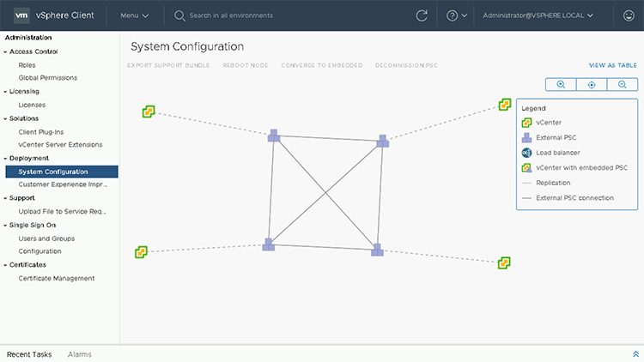
Task: Select the top-left vCenter node
Action: coord(149,112)
